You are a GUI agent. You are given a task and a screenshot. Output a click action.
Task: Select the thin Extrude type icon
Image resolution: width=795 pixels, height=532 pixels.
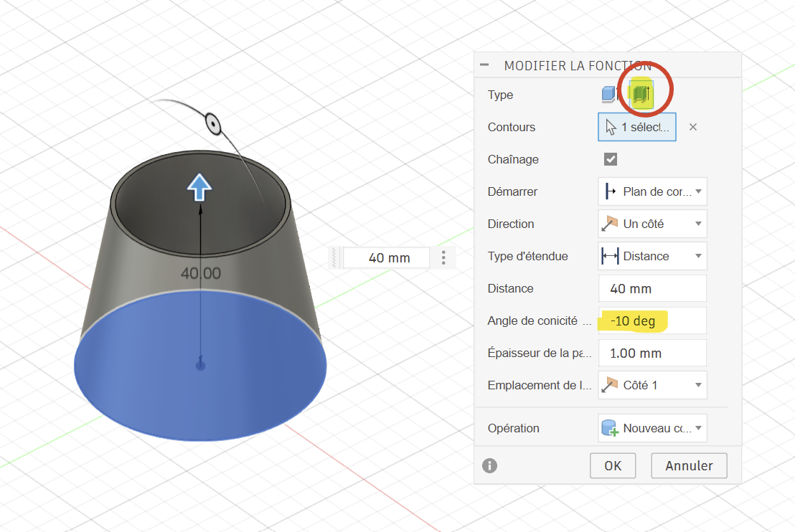(x=641, y=94)
